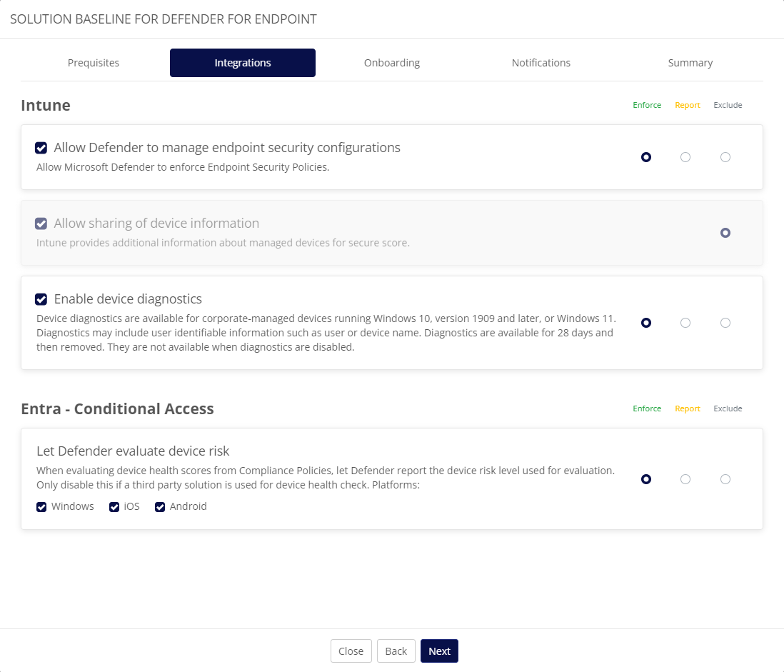Close the solution baseline dialog
Screen dimensions: 784x672
pos(351,651)
